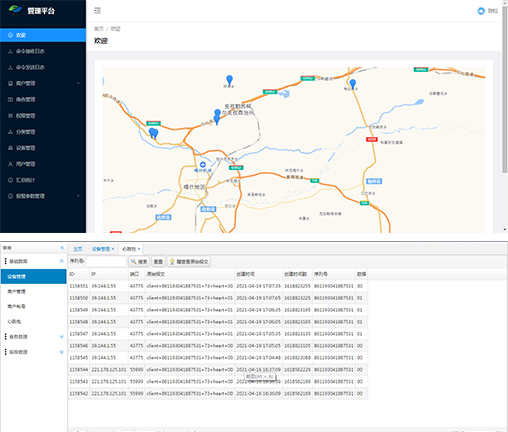Click the 搜索 button with magnifier icon

pyautogui.click(x=139, y=262)
